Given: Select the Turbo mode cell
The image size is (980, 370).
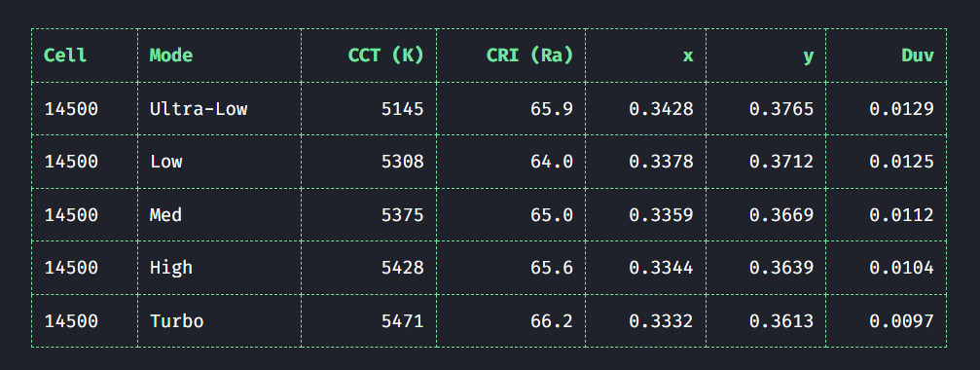Looking at the screenshot, I should pyautogui.click(x=177, y=321).
